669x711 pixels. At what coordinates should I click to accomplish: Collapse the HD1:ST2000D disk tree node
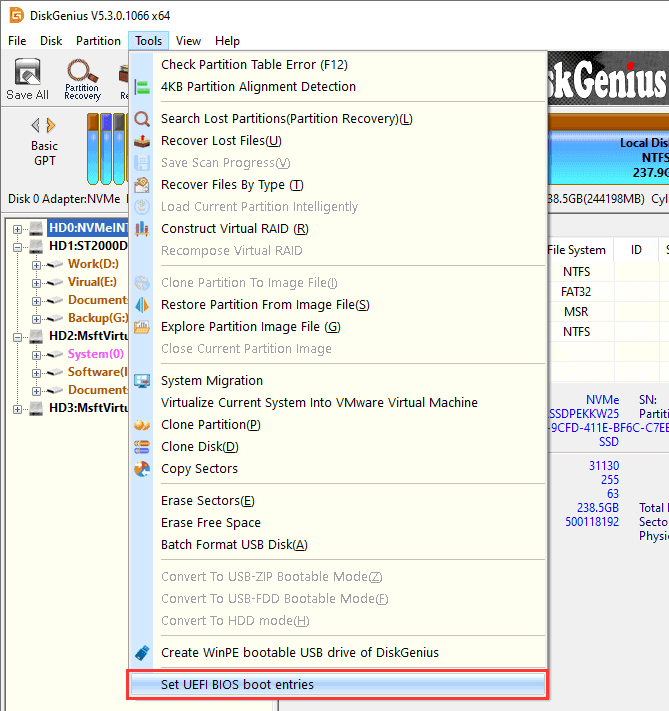click(18, 246)
